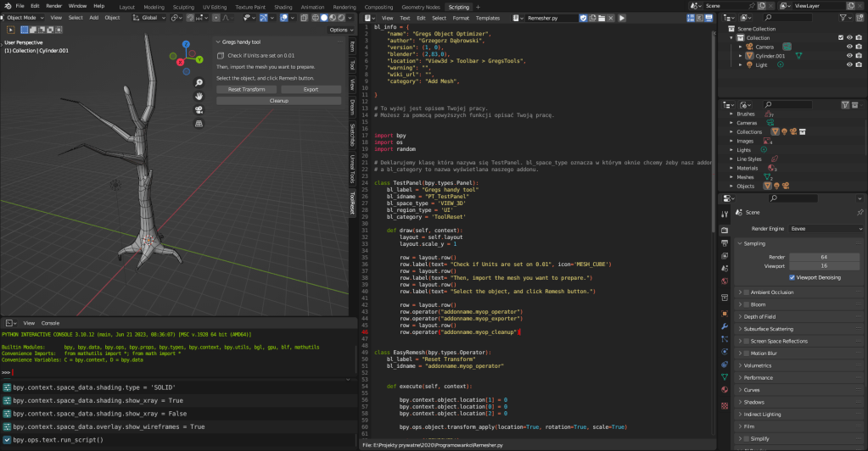Switch to orthographic view with the grid icon
This screenshot has height=451, width=868.
pyautogui.click(x=199, y=123)
